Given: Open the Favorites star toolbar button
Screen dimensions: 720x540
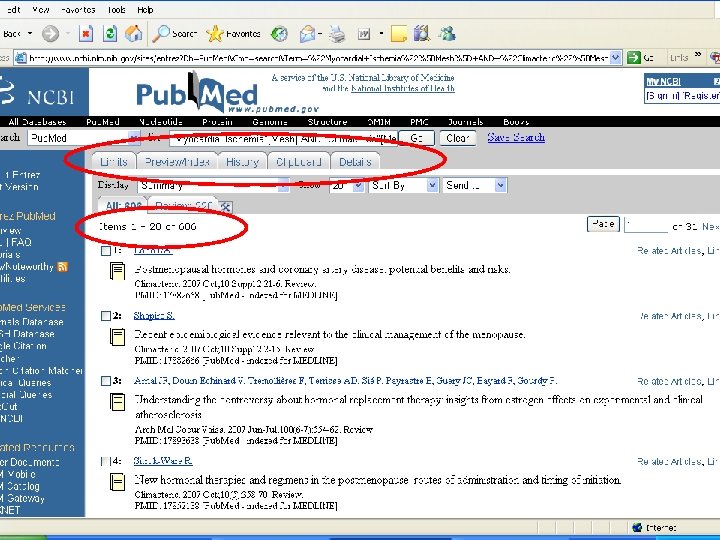Looking at the screenshot, I should [x=233, y=34].
